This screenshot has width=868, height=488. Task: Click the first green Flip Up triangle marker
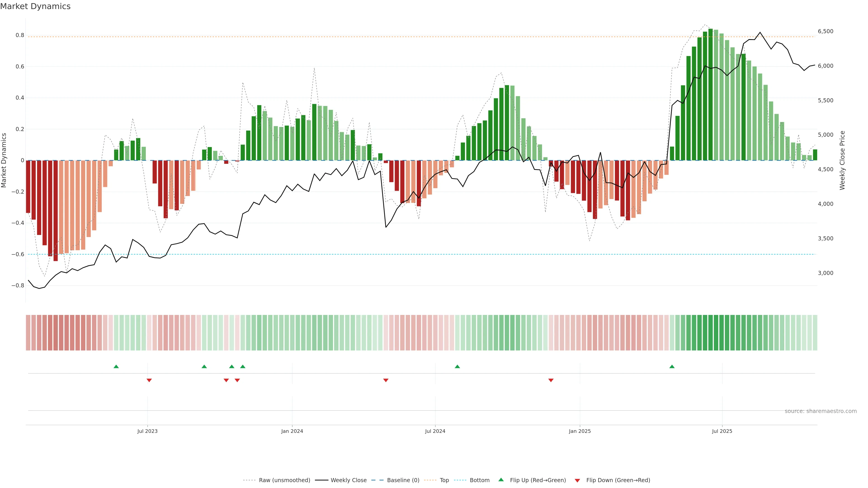116,366
